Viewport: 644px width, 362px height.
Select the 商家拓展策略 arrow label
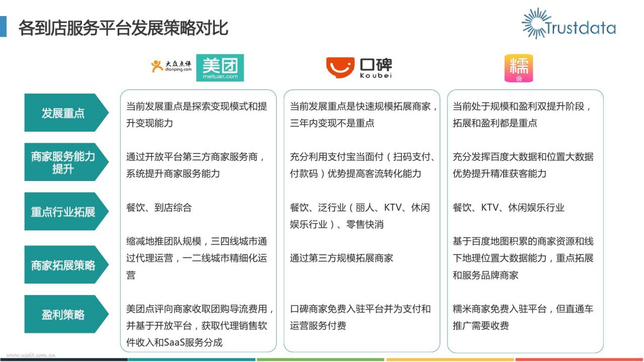pyautogui.click(x=66, y=265)
